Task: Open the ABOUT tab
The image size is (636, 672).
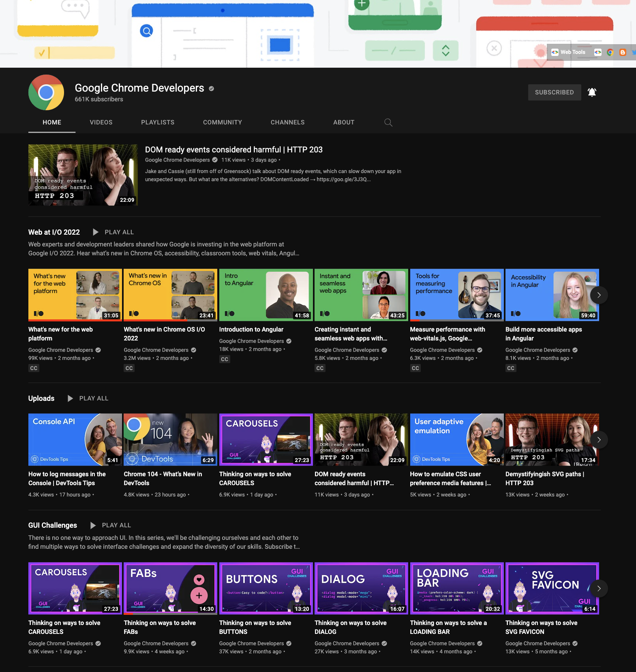Action: coord(344,122)
